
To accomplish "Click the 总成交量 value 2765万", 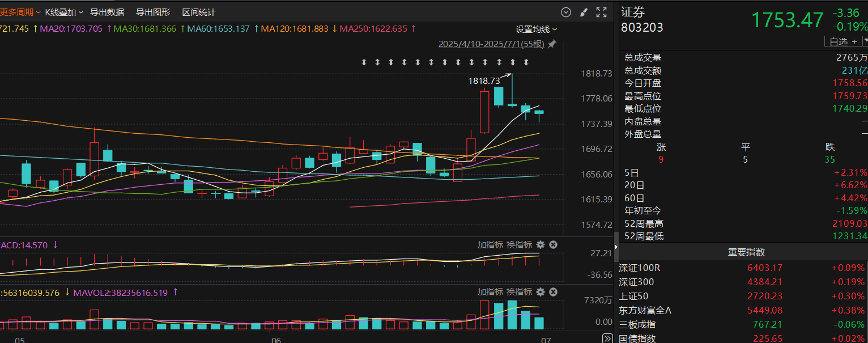I will point(852,58).
